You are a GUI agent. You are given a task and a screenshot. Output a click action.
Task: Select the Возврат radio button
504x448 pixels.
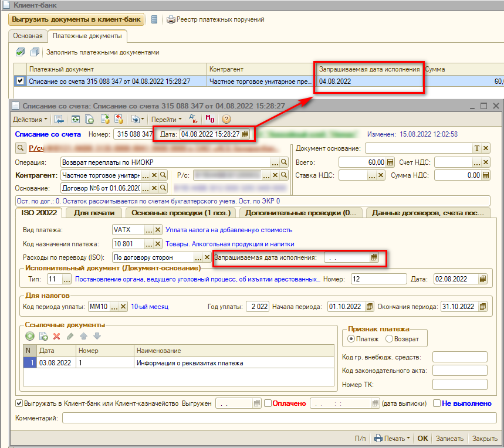coord(389,339)
